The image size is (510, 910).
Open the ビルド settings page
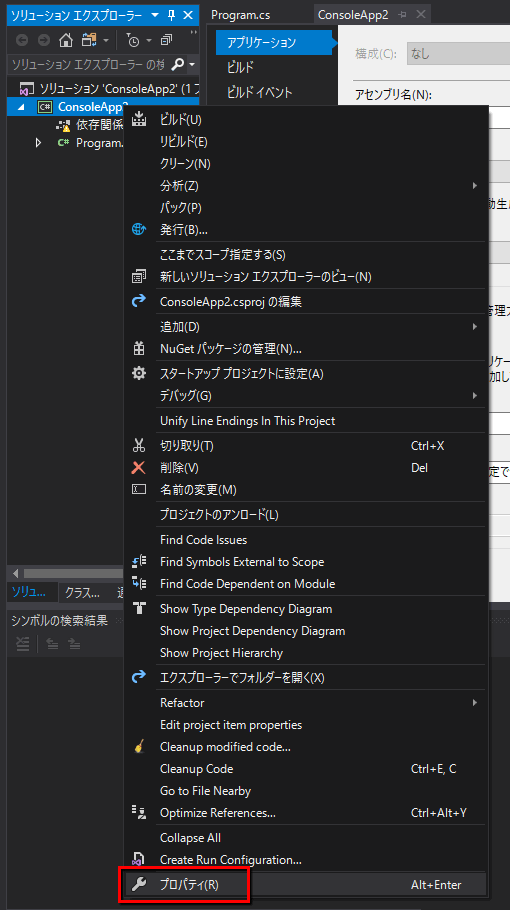(240, 67)
